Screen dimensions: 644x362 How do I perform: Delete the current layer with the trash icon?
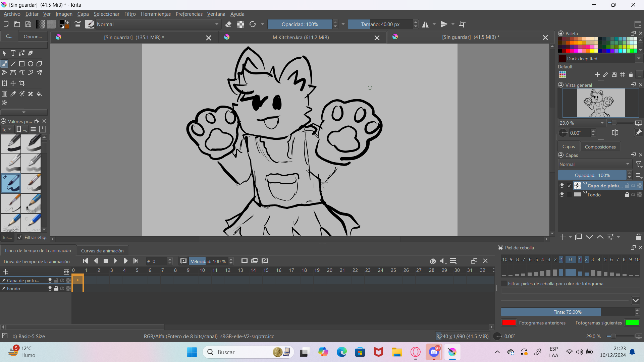(x=638, y=237)
